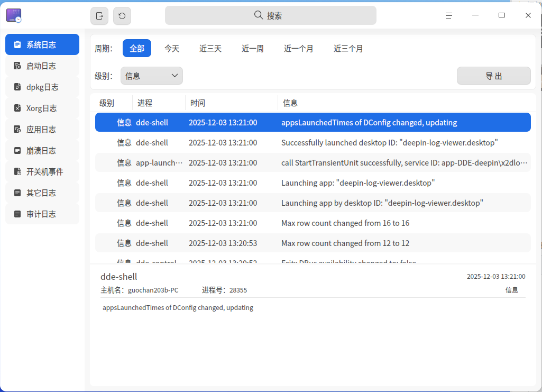Sort by the 级别 column header
542x392 pixels.
click(111, 103)
